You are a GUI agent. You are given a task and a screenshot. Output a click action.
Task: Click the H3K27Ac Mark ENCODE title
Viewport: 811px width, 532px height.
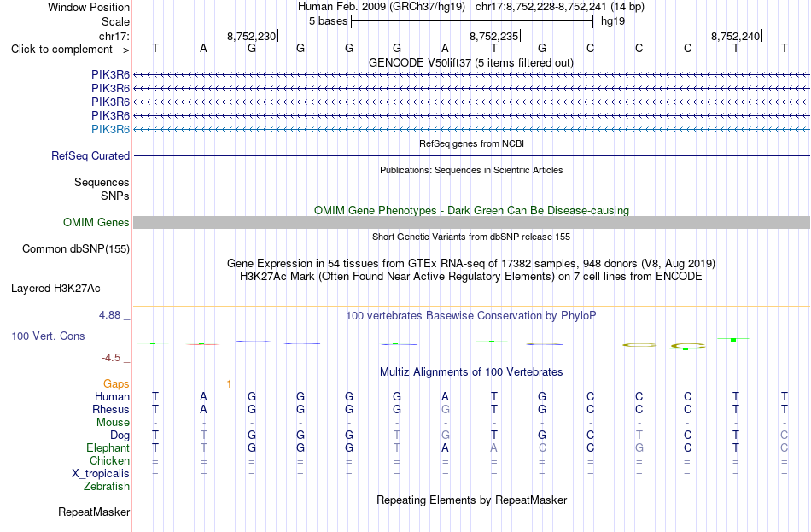click(471, 277)
